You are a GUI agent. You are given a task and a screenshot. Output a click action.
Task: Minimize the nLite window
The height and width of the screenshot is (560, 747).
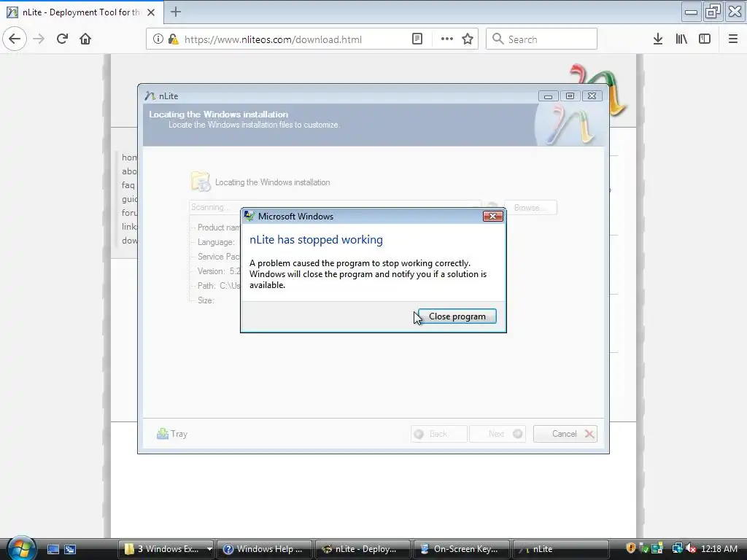tap(548, 96)
